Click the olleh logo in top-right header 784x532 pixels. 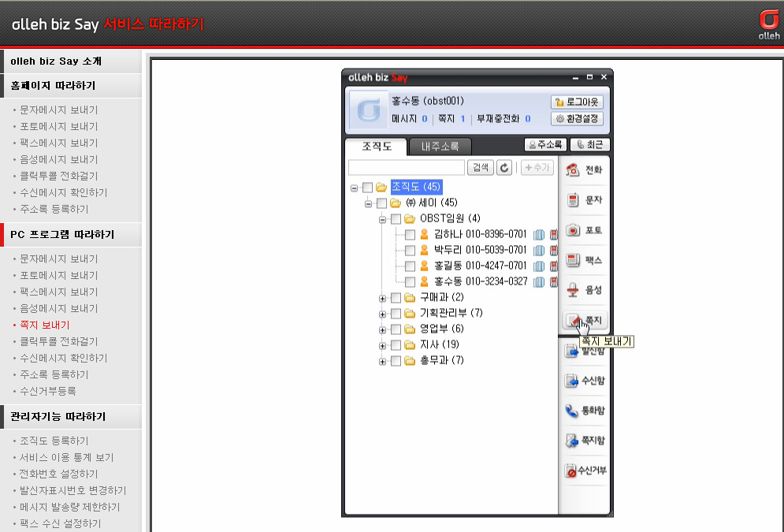[x=768, y=24]
